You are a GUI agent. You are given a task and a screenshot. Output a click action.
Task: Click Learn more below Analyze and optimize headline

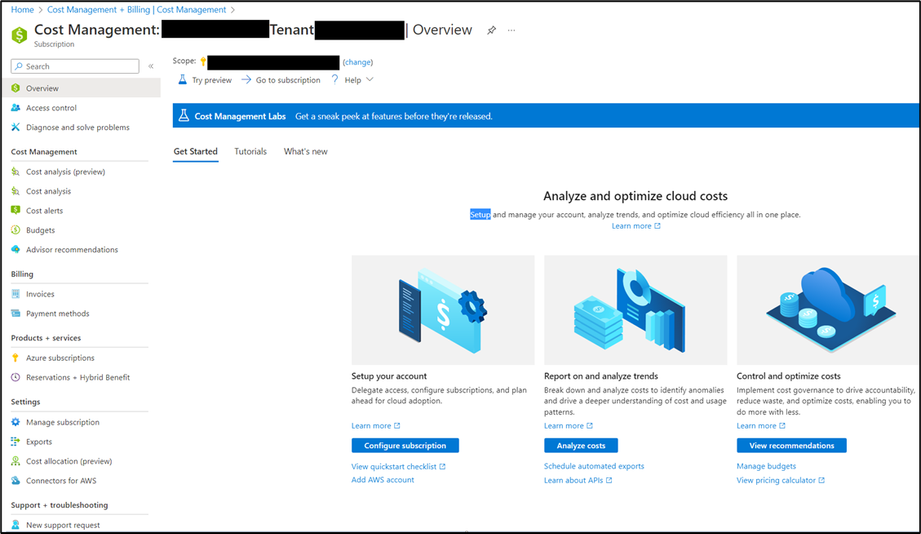[x=636, y=226]
